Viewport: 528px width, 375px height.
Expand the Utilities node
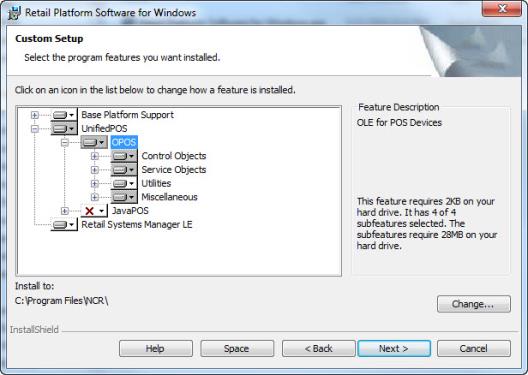[95, 183]
